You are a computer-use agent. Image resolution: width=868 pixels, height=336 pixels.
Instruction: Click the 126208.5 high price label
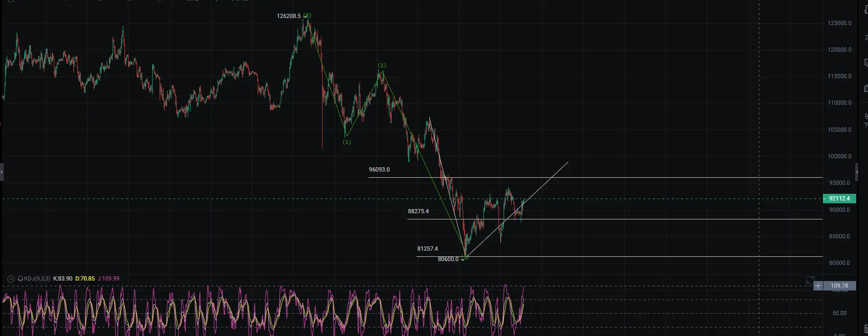pyautogui.click(x=289, y=16)
